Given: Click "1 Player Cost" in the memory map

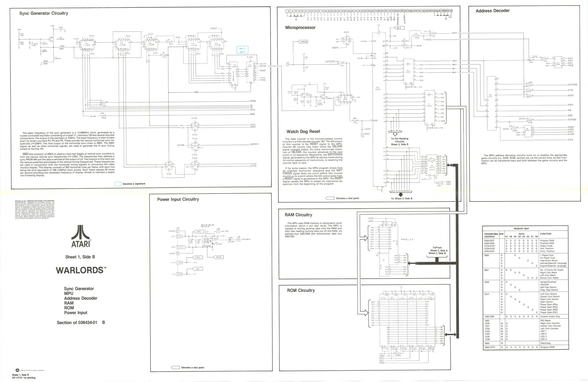Looking at the screenshot, I should [547, 255].
